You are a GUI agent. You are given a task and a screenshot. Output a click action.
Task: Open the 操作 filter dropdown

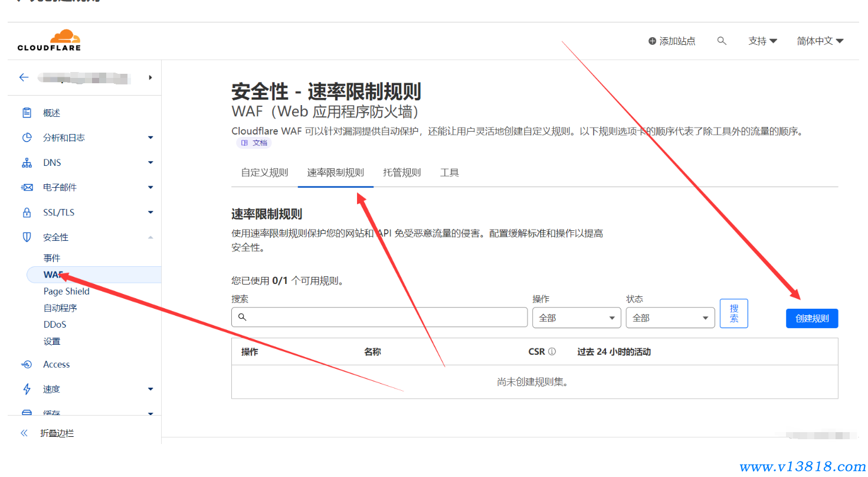tap(576, 318)
